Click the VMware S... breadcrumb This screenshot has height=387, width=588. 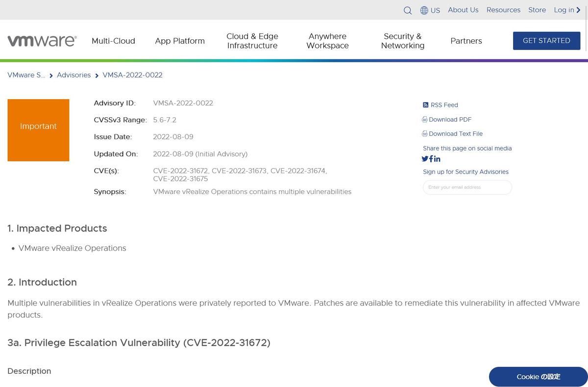(x=26, y=75)
